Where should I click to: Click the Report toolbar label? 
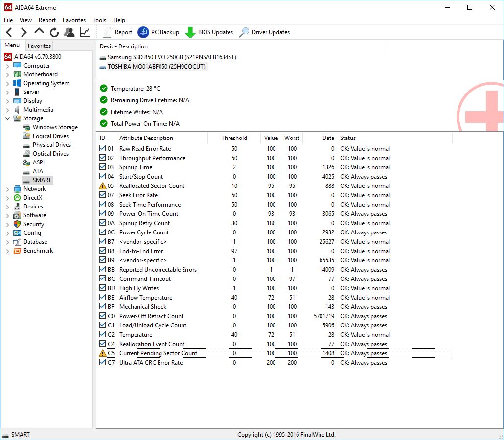point(123,32)
